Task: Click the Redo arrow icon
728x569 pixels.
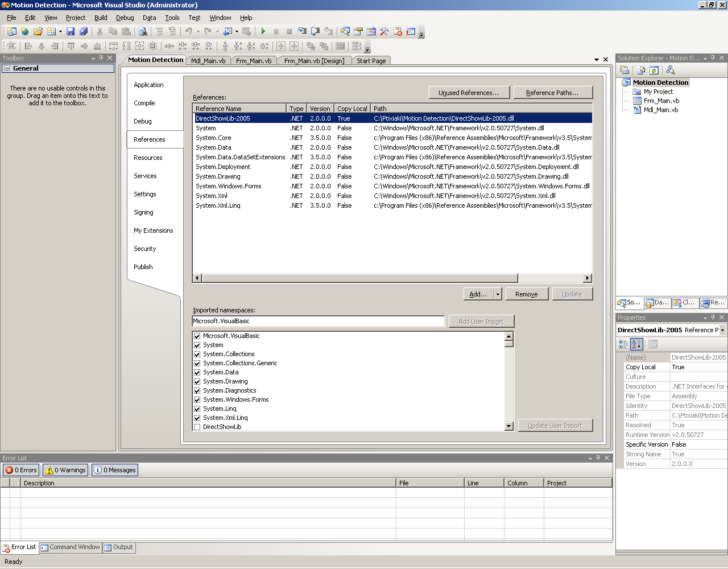Action: 208,31
